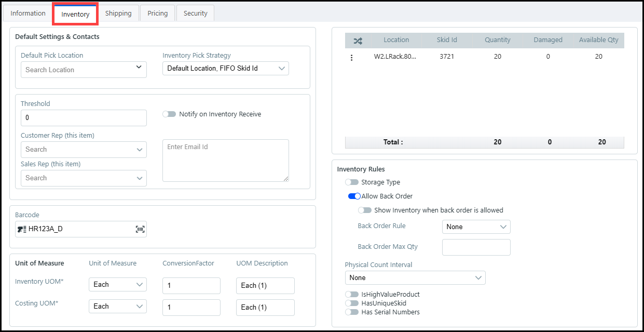Open the Pricing tab

pos(157,14)
